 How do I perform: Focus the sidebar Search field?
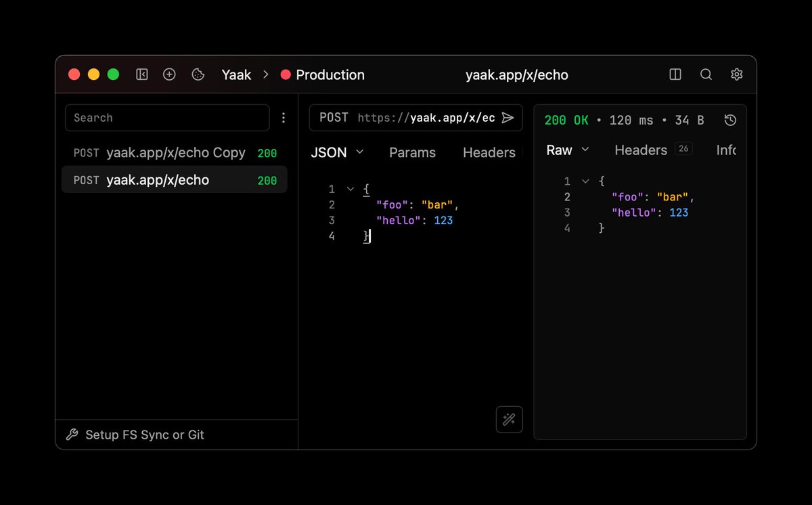coord(167,118)
